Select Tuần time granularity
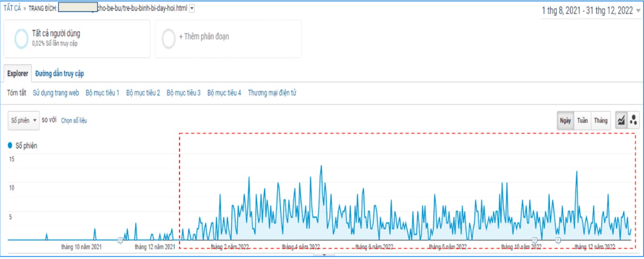Image resolution: width=644 pixels, height=259 pixels. pos(582,120)
